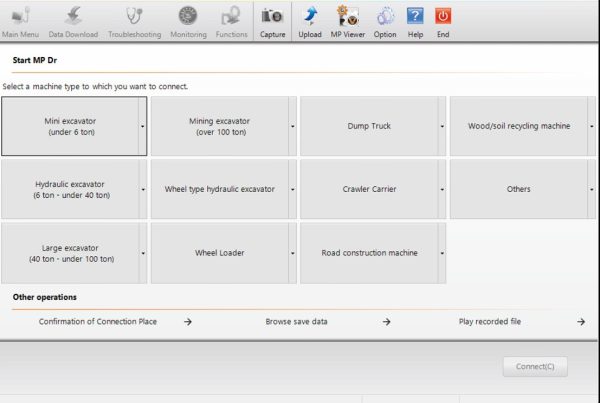Expand the Hydraulic excavator dropdown arrow
This screenshot has height=403, width=600.
tap(143, 189)
